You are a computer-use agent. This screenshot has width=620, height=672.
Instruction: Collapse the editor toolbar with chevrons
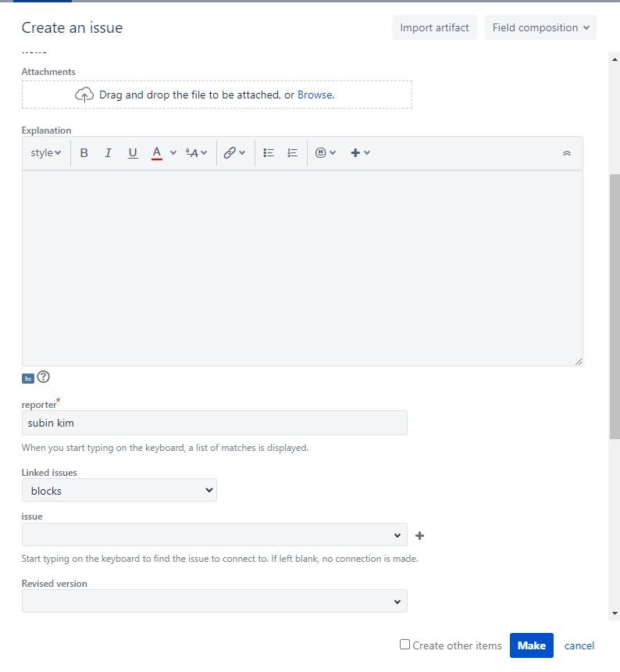[x=567, y=153]
